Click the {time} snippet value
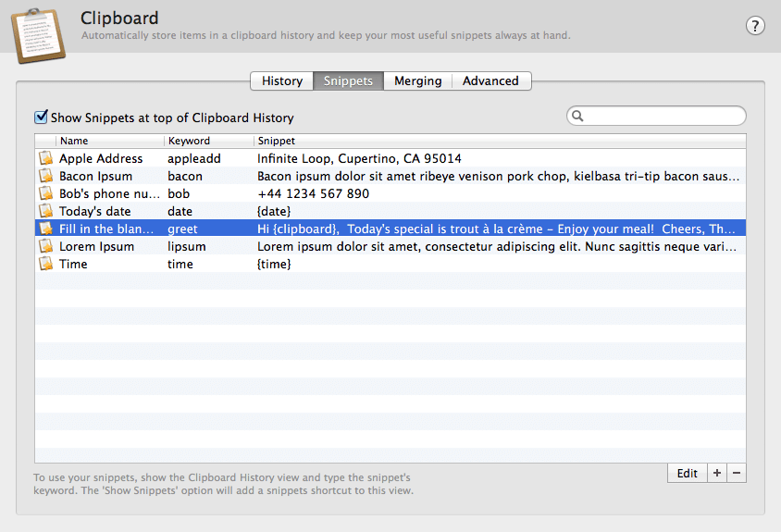This screenshot has width=781, height=532. click(274, 264)
